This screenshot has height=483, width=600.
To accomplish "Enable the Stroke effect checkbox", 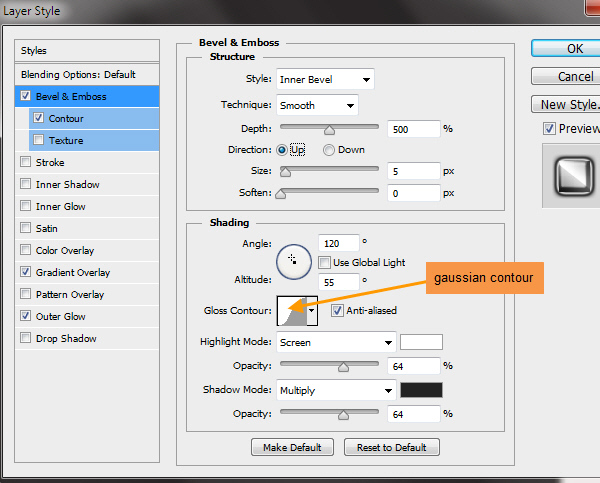I will coord(25,162).
